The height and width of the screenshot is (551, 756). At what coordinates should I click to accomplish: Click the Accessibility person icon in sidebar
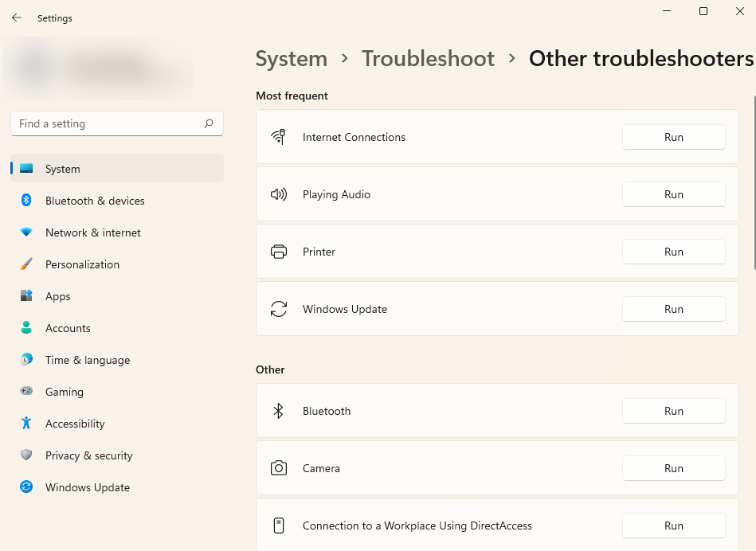[x=26, y=424]
